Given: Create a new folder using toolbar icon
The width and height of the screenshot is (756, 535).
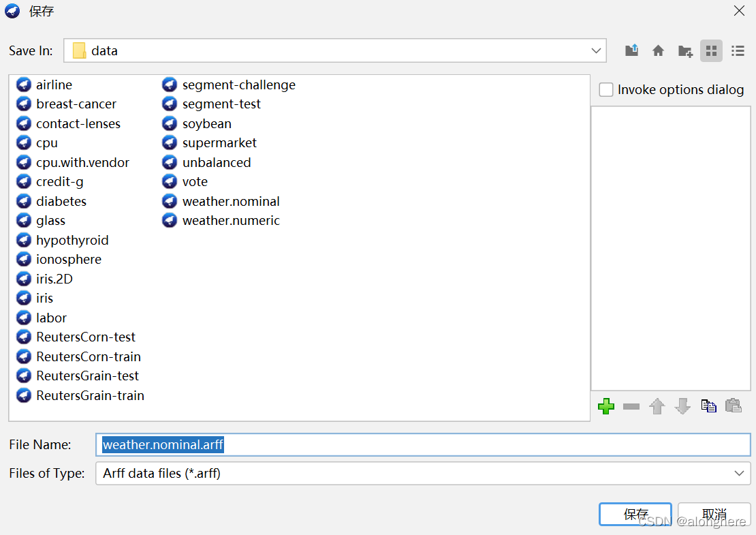Looking at the screenshot, I should click(685, 50).
